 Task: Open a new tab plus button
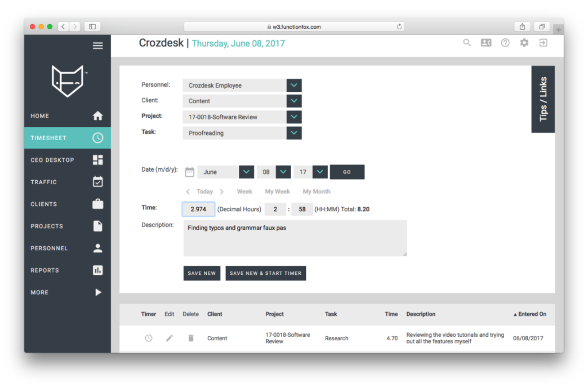[x=559, y=30]
